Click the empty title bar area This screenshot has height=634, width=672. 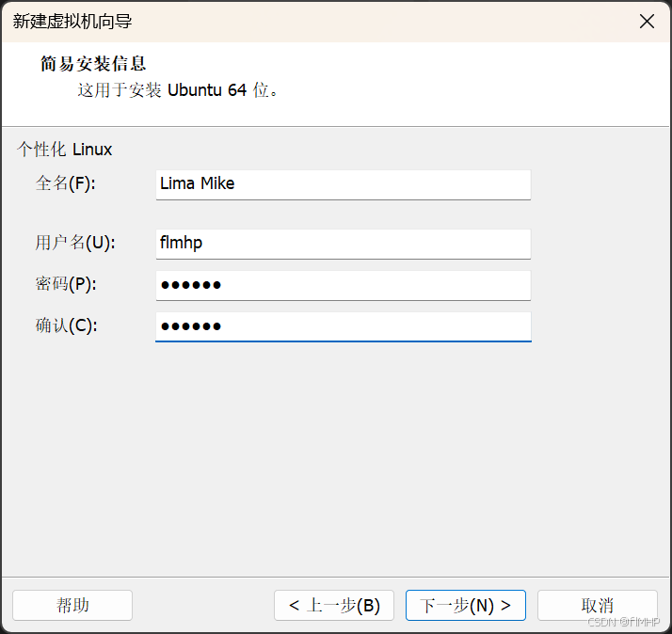(376, 21)
